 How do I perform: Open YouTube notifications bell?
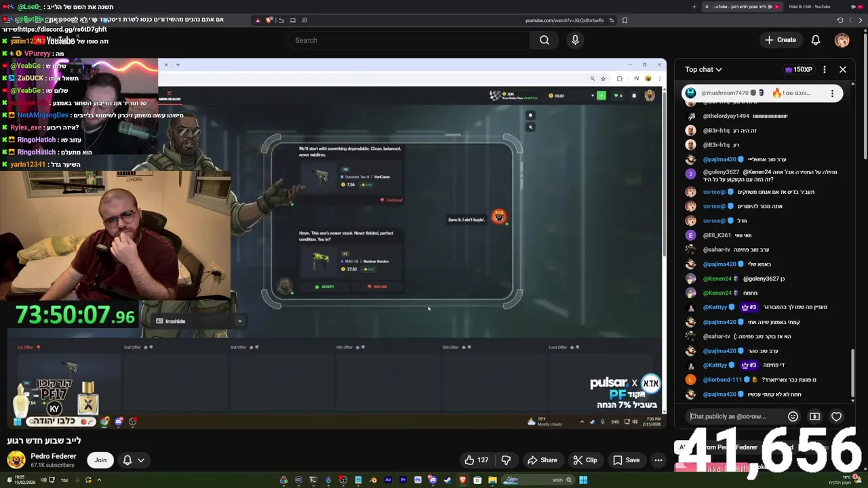(816, 40)
